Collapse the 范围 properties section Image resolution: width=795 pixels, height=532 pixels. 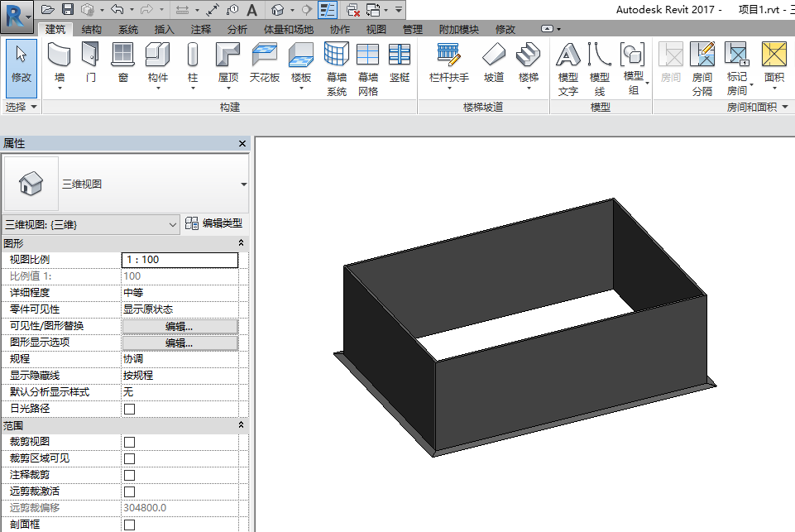pos(242,425)
